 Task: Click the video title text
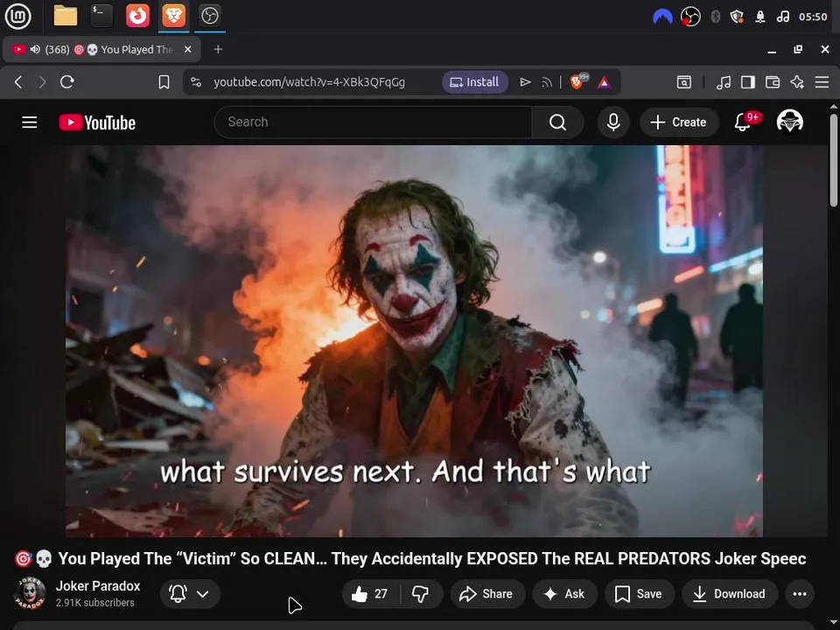(x=409, y=559)
